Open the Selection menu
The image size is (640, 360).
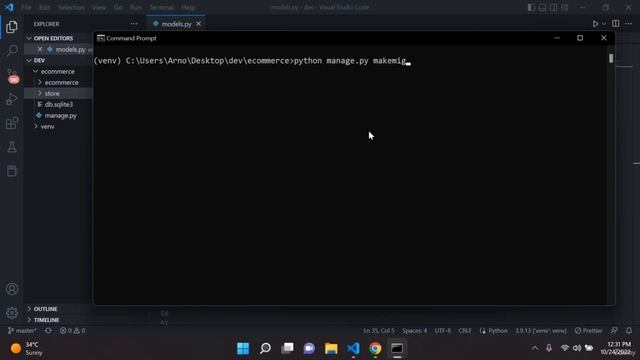(71, 7)
